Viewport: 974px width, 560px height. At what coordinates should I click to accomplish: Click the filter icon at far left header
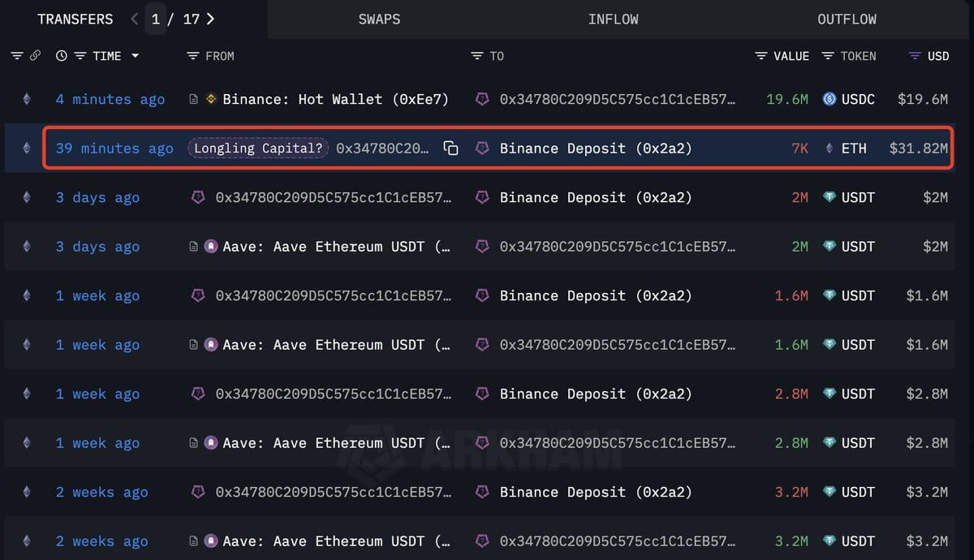(x=17, y=56)
